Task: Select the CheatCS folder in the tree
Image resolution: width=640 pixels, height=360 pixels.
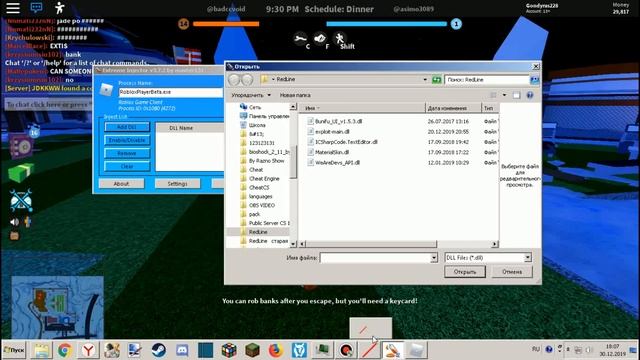Action: pos(259,188)
